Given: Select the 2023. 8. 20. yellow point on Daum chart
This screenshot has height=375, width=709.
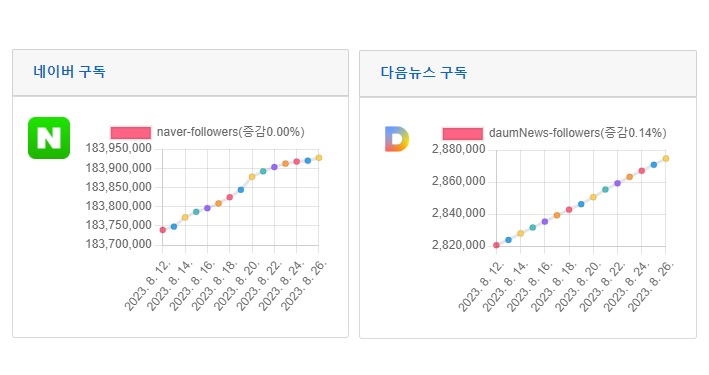Looking at the screenshot, I should (x=593, y=197).
